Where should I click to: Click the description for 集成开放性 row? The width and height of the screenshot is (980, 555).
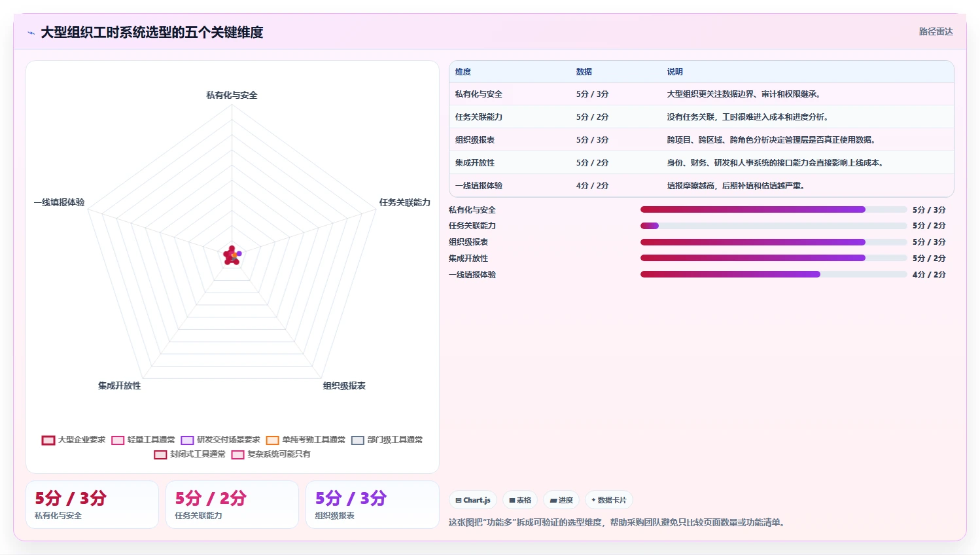tap(777, 163)
